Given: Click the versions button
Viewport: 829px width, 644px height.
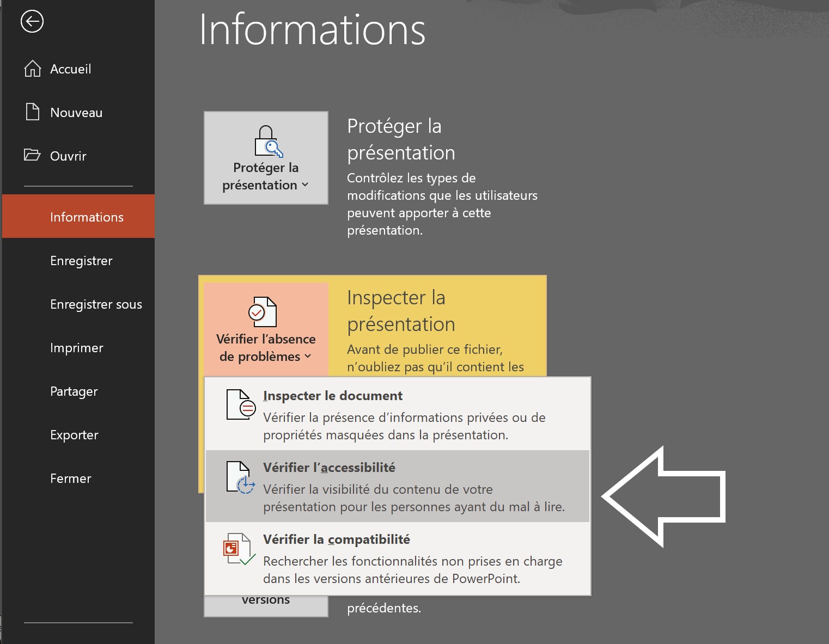Looking at the screenshot, I should tap(266, 599).
